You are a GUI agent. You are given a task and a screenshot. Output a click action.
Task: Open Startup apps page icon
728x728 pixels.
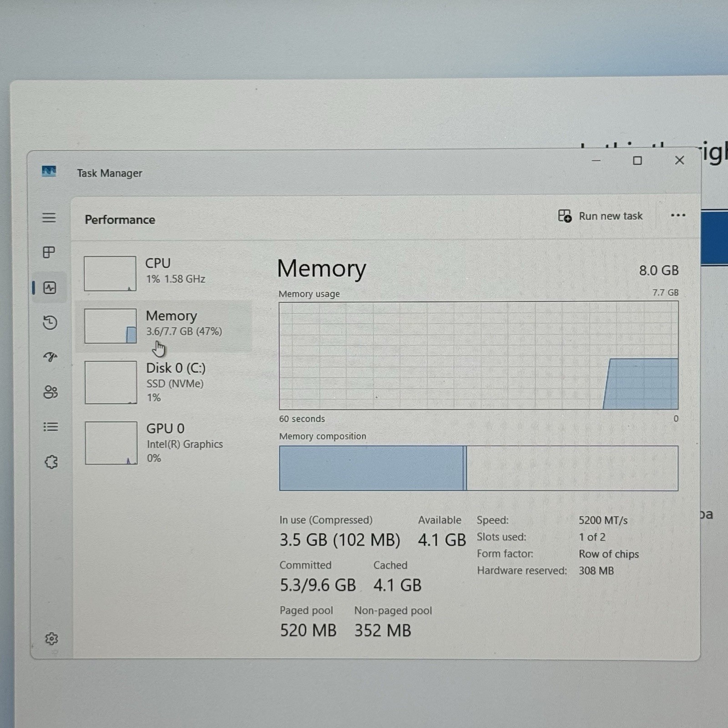click(51, 357)
